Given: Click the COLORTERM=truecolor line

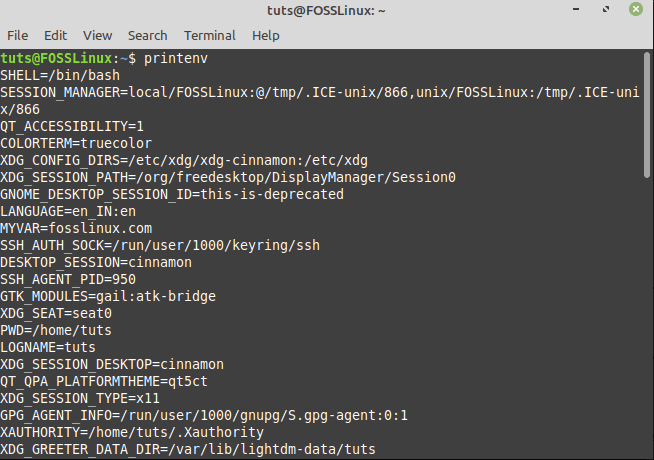Looking at the screenshot, I should [x=76, y=143].
